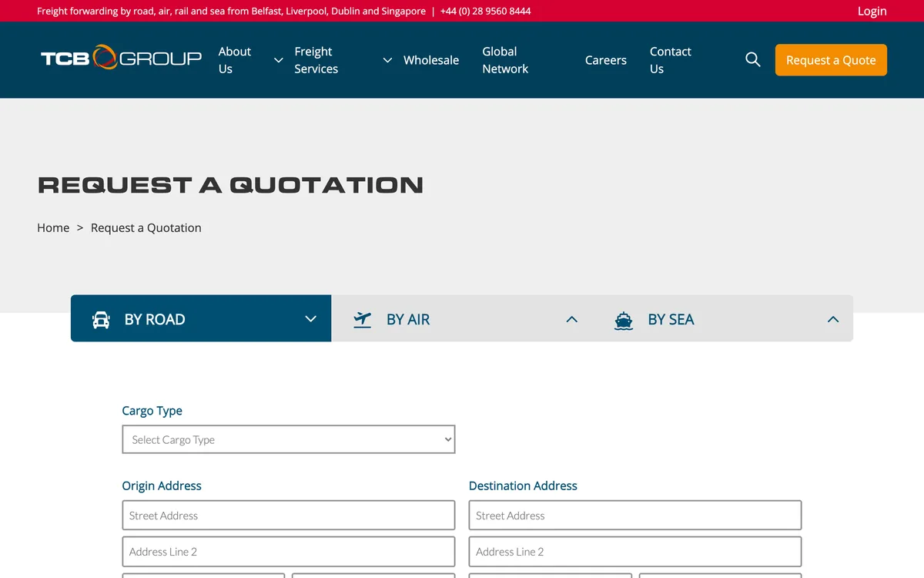Open the Select Cargo Type dropdown
The height and width of the screenshot is (578, 924).
[x=289, y=439]
